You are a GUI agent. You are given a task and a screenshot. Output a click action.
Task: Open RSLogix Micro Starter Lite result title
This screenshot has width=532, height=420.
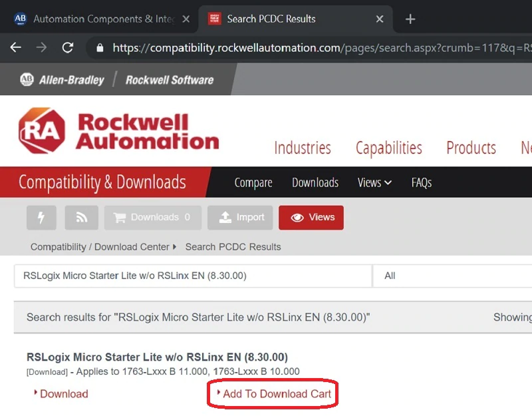[x=157, y=357]
